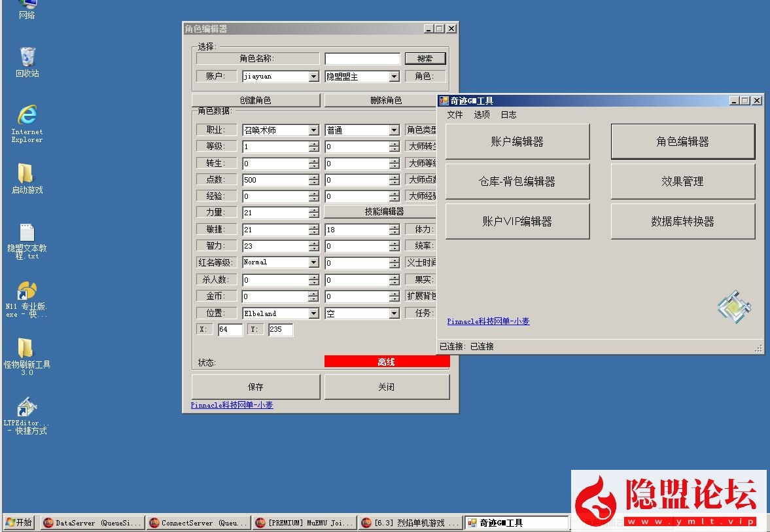This screenshot has height=532, width=770.
Task: Open the 文件 menu
Action: pyautogui.click(x=455, y=115)
